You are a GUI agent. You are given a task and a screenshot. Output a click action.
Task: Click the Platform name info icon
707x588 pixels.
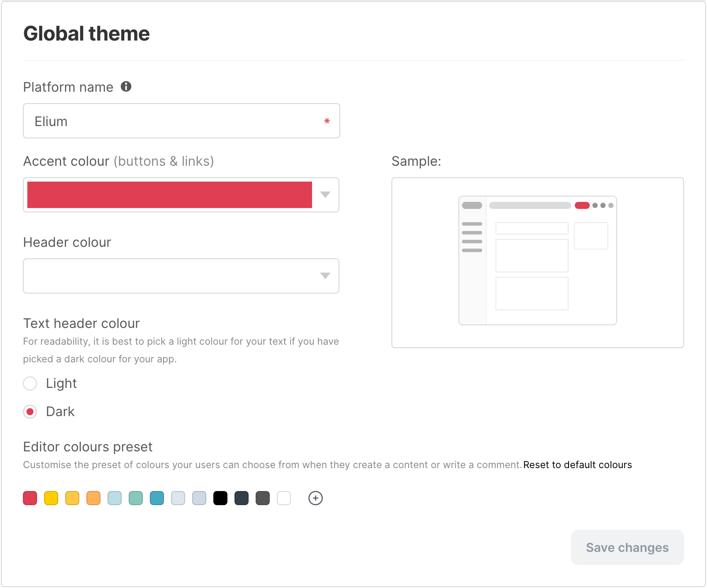(126, 86)
